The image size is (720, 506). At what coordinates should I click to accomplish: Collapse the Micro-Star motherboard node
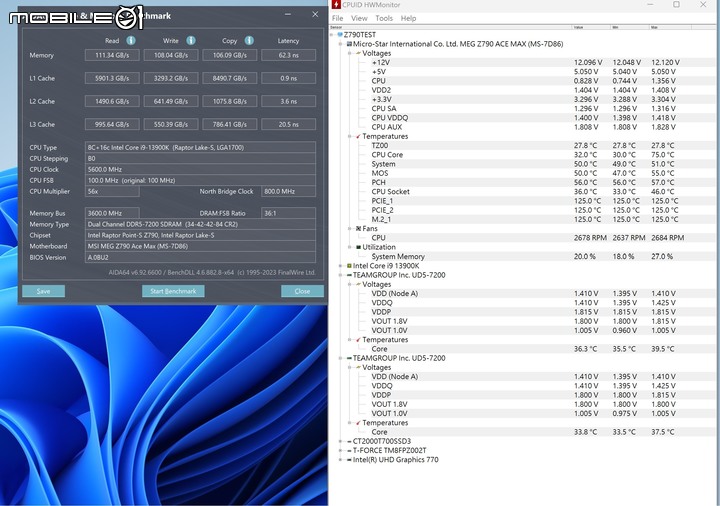pos(341,44)
